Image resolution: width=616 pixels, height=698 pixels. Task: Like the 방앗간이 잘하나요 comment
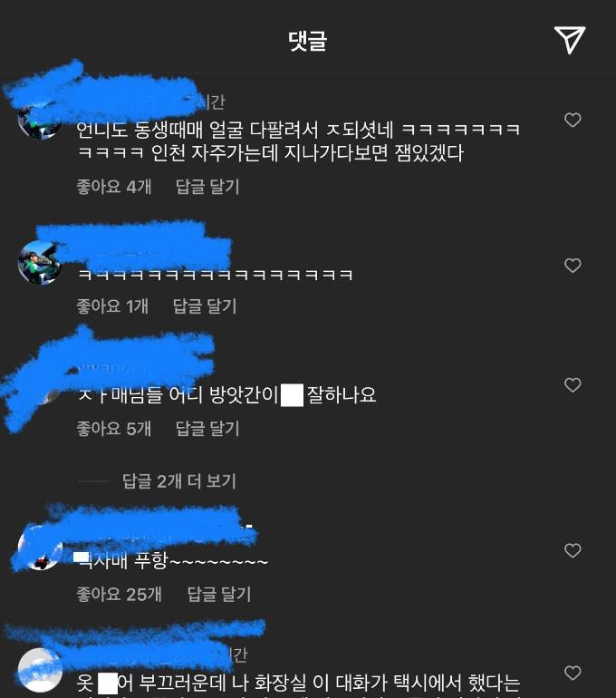pos(573,384)
